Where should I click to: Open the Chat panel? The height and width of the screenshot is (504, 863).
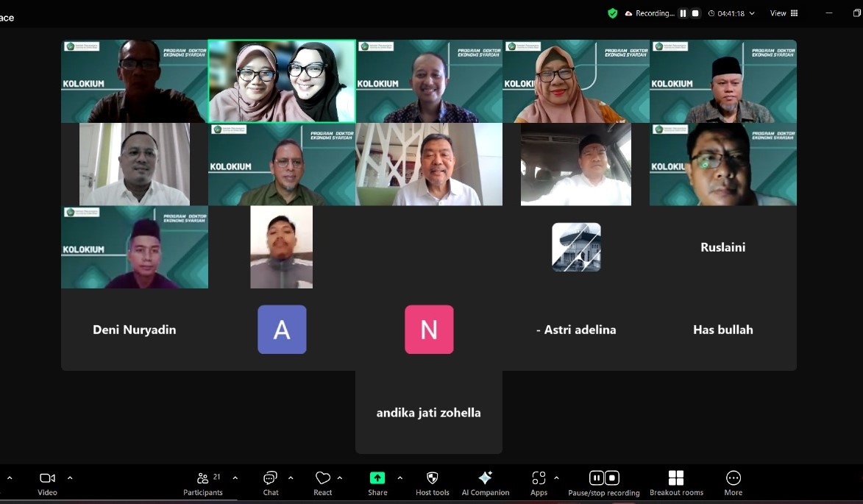271,483
